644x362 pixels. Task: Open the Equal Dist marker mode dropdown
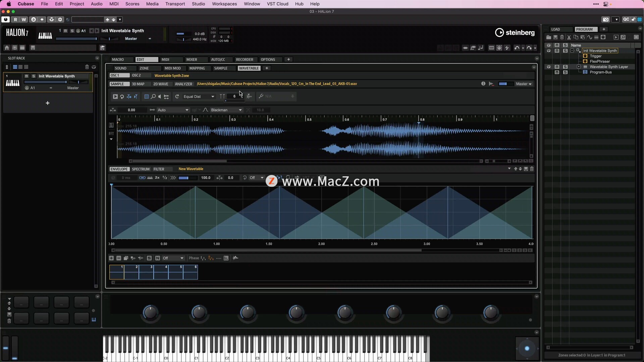(x=199, y=97)
